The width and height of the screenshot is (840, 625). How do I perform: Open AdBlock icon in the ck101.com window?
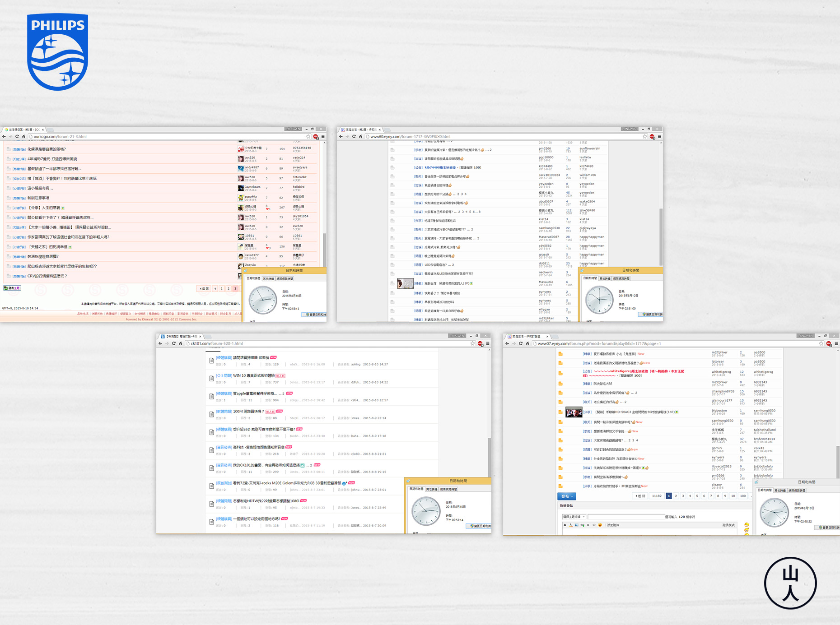481,343
